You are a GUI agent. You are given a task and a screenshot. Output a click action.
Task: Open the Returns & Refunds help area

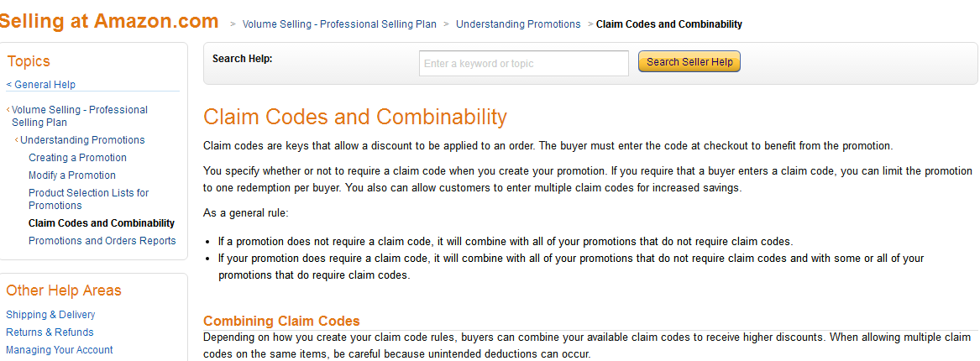pyautogui.click(x=50, y=332)
